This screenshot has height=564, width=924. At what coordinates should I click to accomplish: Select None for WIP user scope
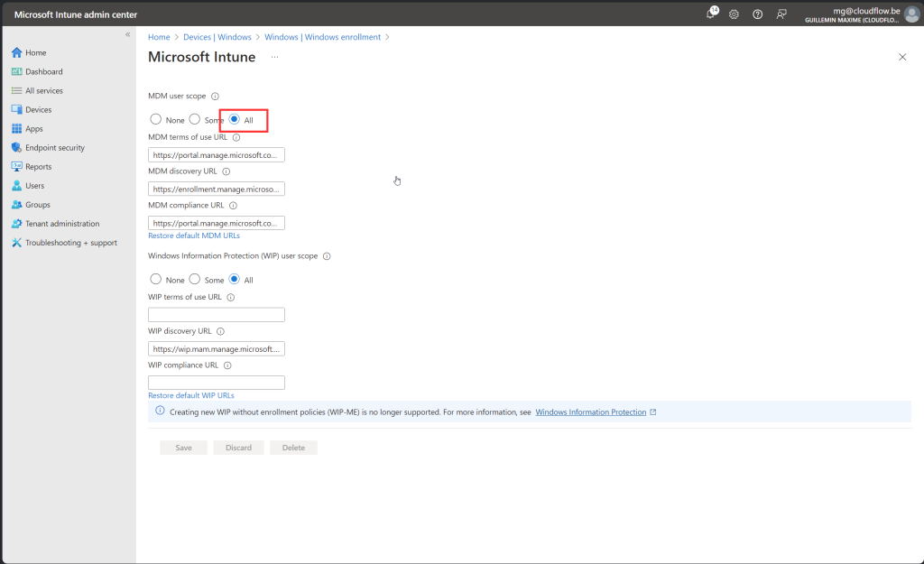coord(155,279)
